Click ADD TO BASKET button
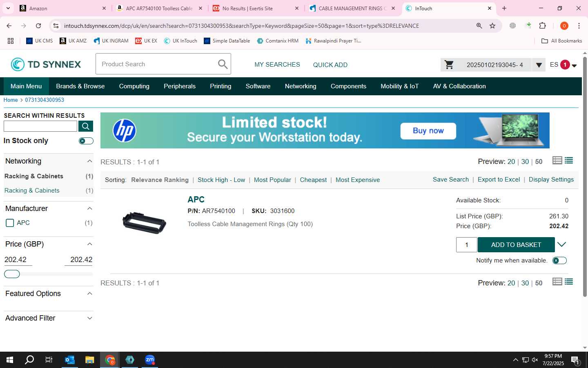The width and height of the screenshot is (588, 368). (x=516, y=245)
